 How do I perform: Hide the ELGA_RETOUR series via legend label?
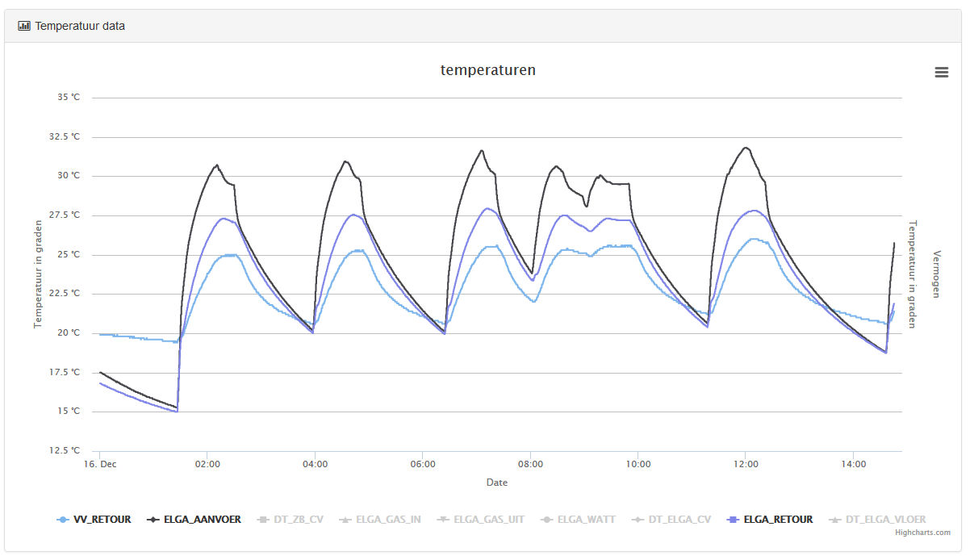tap(778, 520)
